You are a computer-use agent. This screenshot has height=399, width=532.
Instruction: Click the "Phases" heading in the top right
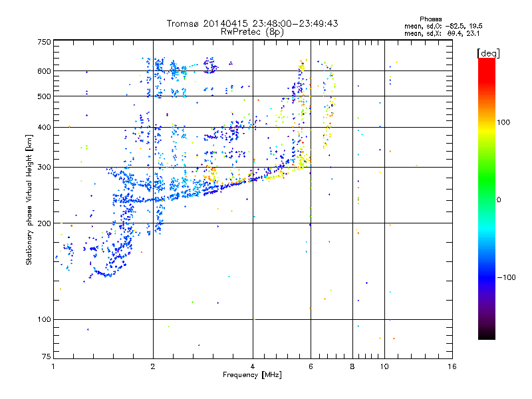430,19
